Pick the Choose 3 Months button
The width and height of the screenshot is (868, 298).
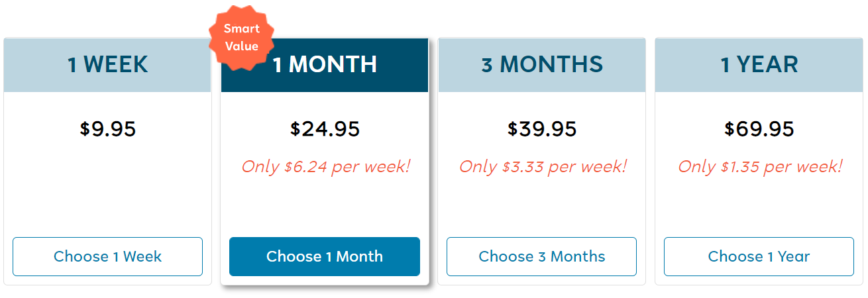coord(541,256)
